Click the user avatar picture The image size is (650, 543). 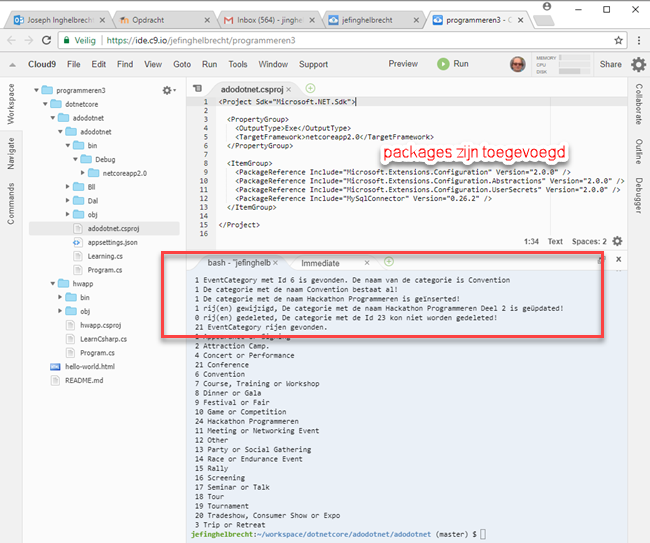517,64
